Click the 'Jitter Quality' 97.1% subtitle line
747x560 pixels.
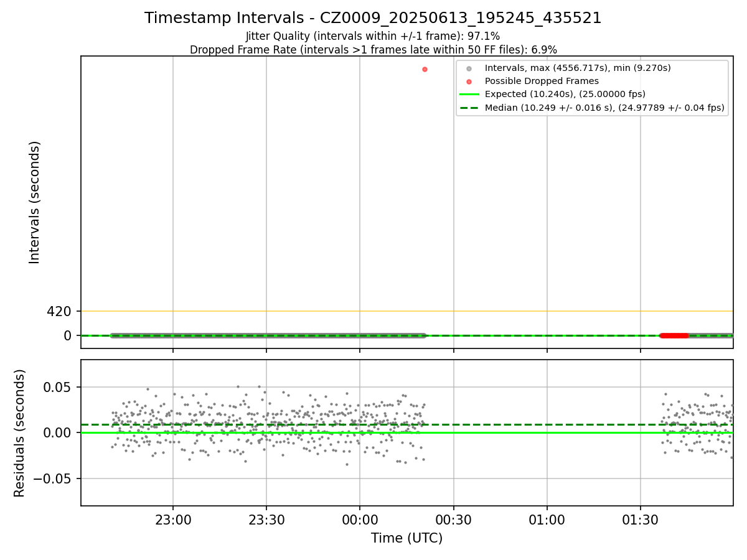(373, 36)
